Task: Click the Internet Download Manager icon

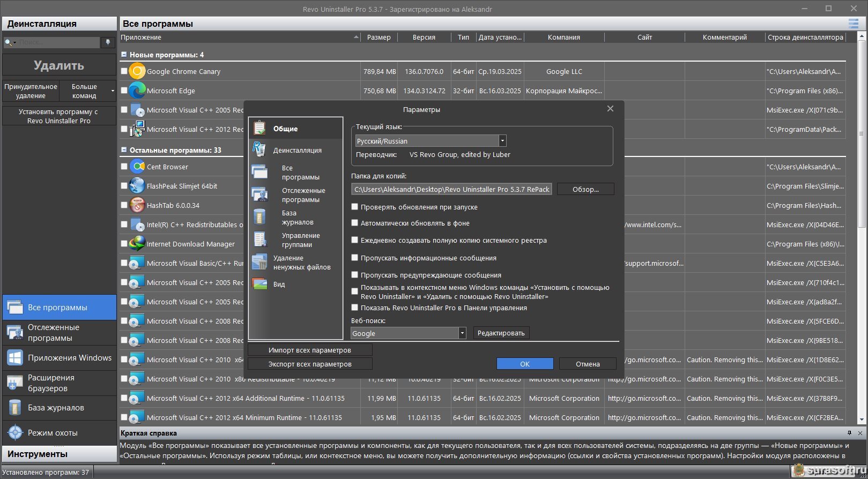Action: 137,244
